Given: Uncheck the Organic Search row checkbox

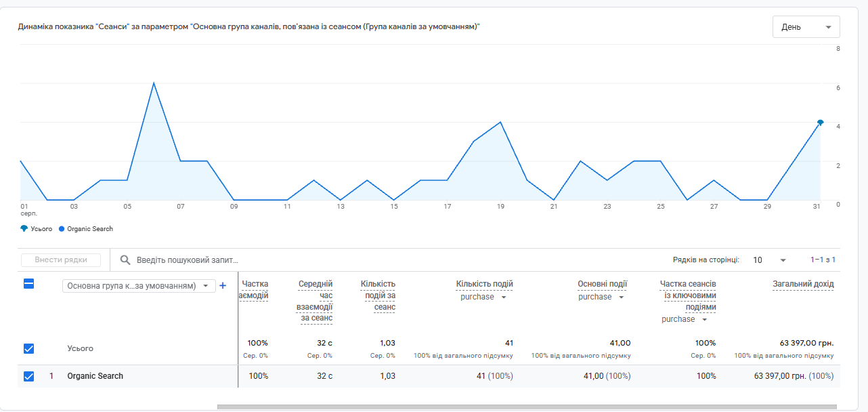Looking at the screenshot, I should pos(28,376).
